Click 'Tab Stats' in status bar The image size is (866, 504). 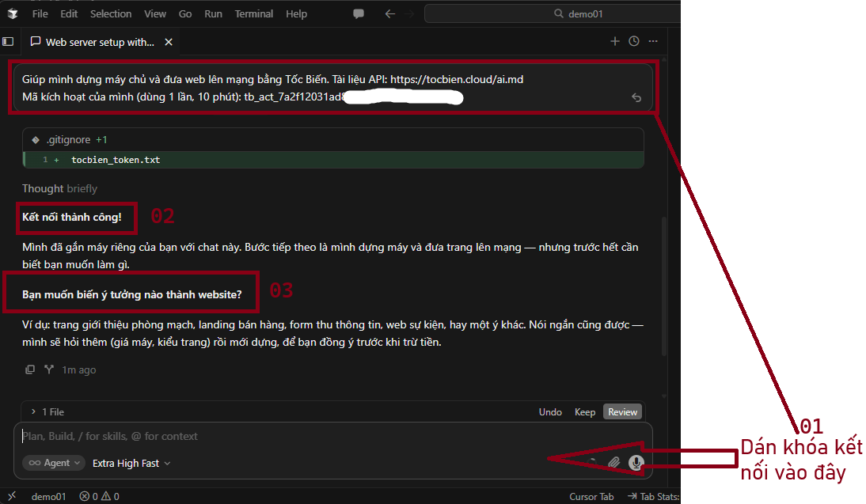[654, 496]
